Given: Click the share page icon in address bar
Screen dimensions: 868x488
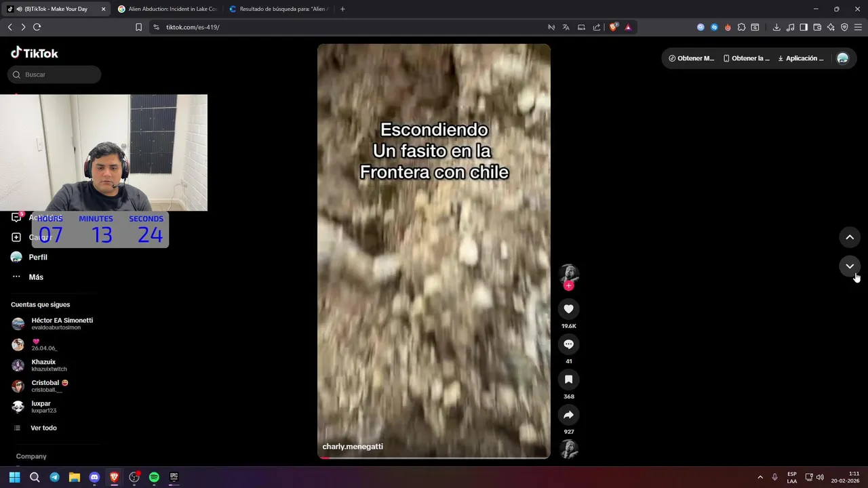Looking at the screenshot, I should [x=597, y=27].
